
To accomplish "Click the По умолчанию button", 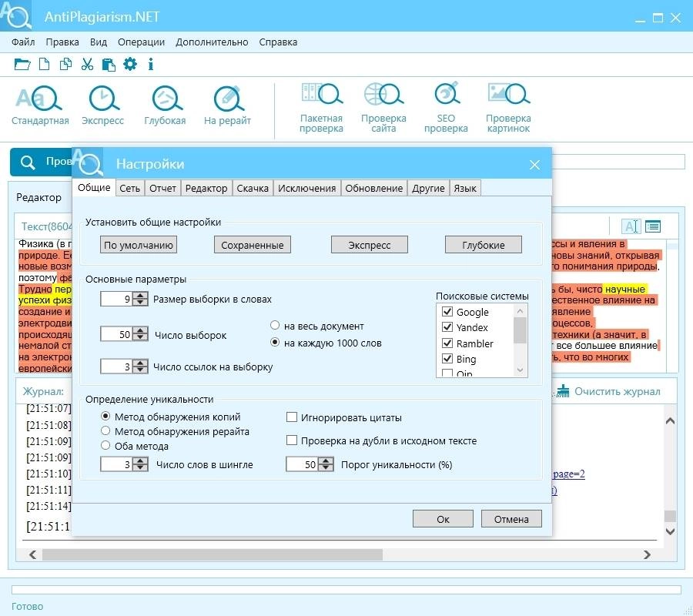I will 139,245.
